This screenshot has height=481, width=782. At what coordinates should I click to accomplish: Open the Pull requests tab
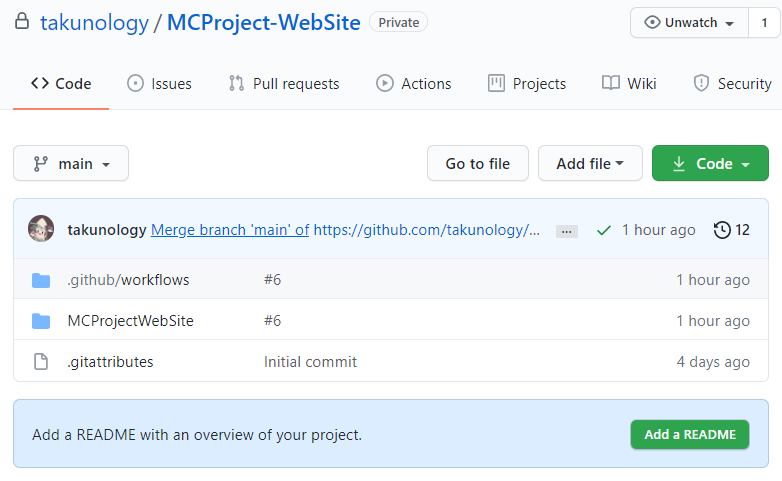(284, 84)
